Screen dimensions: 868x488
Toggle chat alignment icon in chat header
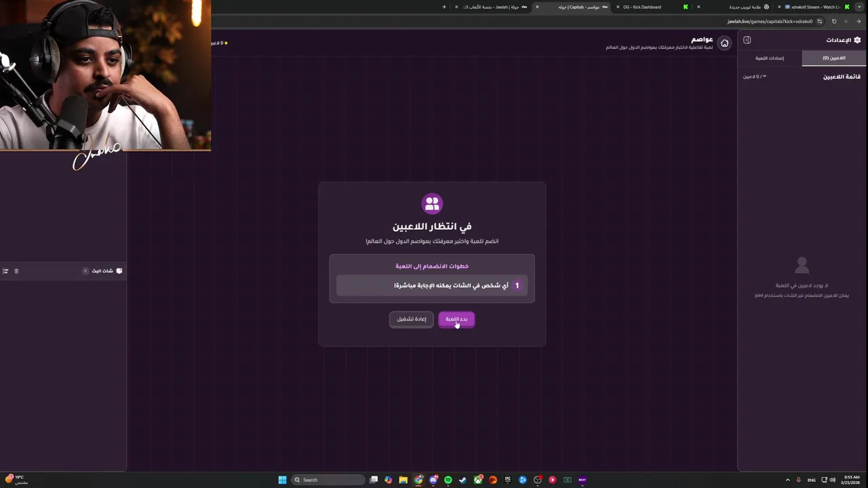[5, 271]
